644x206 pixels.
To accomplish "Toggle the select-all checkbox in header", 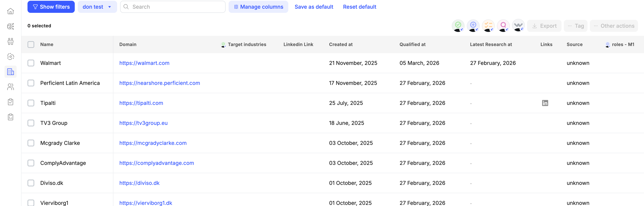I will point(31,45).
